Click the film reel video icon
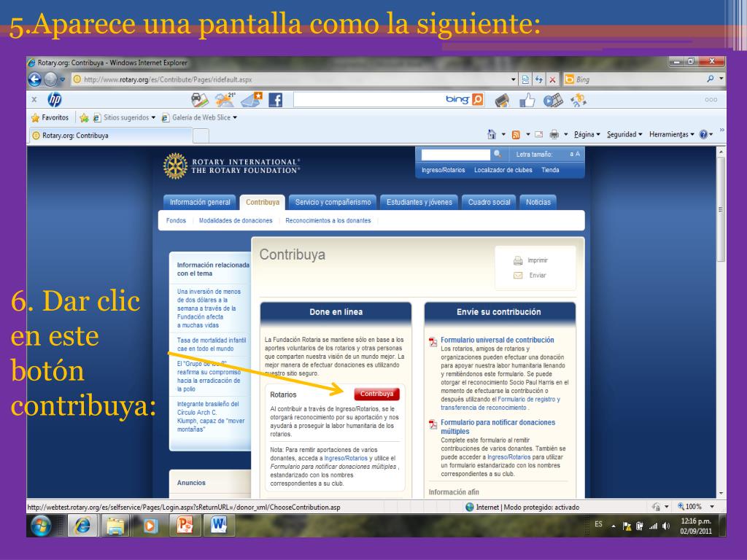Screen dimensions: 747x560 pos(553,100)
